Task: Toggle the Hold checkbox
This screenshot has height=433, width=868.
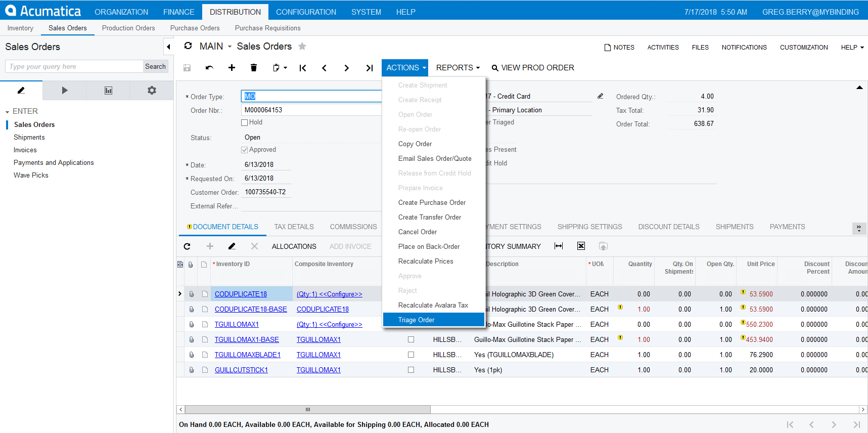Action: pos(245,122)
